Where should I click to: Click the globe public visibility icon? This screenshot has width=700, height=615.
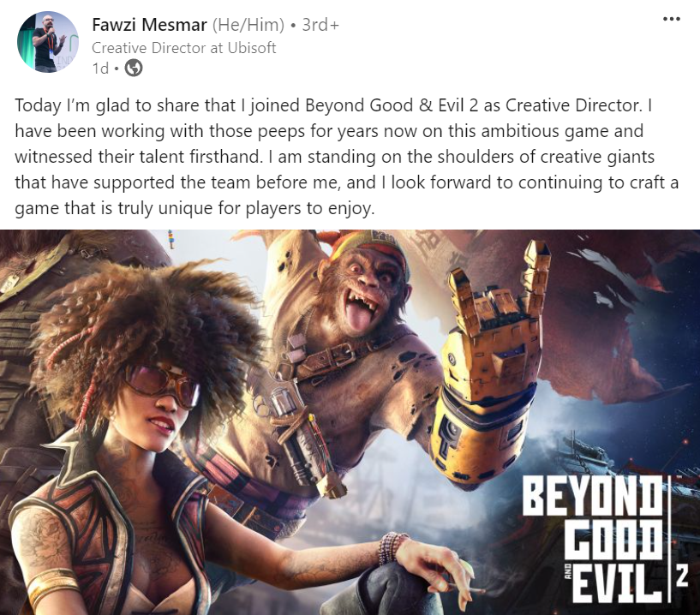click(x=133, y=69)
